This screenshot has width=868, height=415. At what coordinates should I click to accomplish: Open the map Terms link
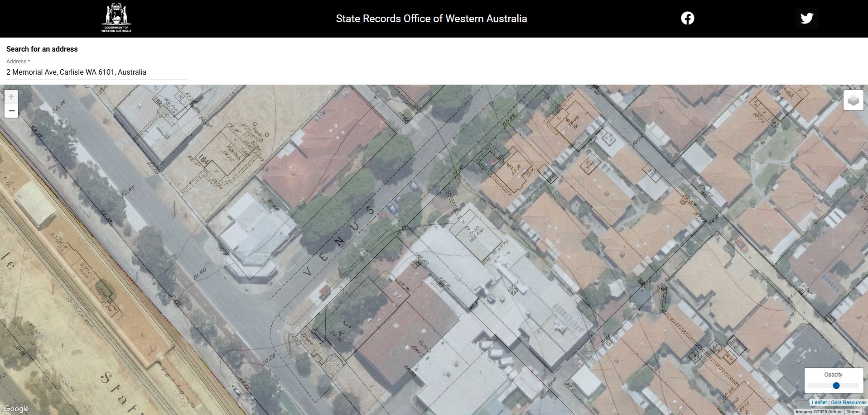click(x=853, y=412)
